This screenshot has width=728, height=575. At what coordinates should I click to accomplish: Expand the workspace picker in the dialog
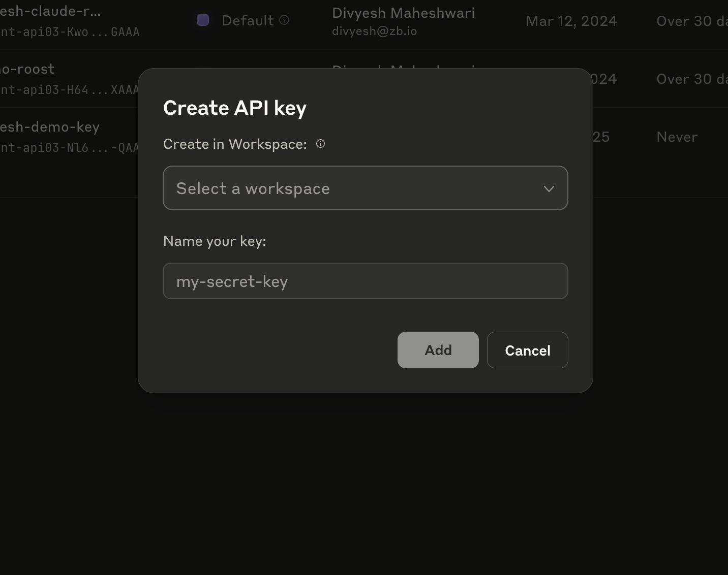click(x=365, y=188)
